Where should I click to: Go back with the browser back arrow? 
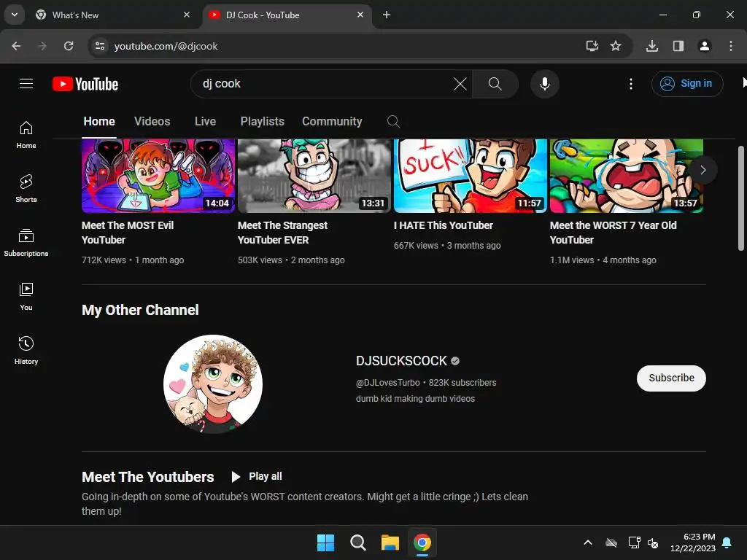tap(16, 46)
